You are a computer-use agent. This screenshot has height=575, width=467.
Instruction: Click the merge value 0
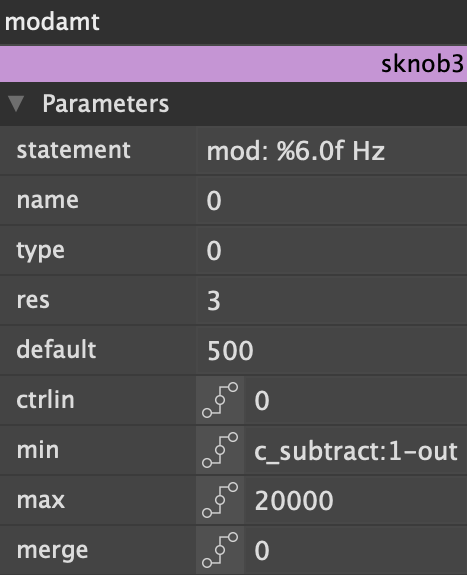click(355, 550)
